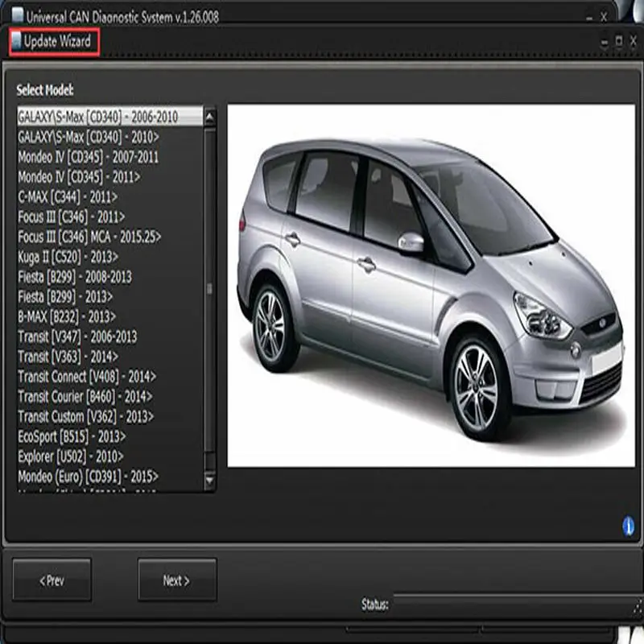Select Mondeo IV [CD345] - 2007-2011
644x644 pixels.
(109, 157)
